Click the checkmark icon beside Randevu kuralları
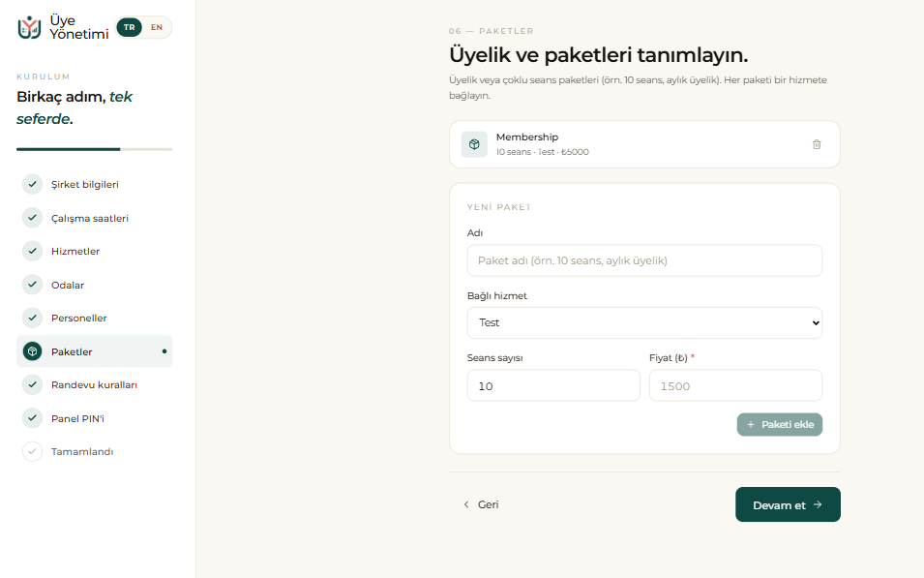924x578 pixels. pos(32,384)
